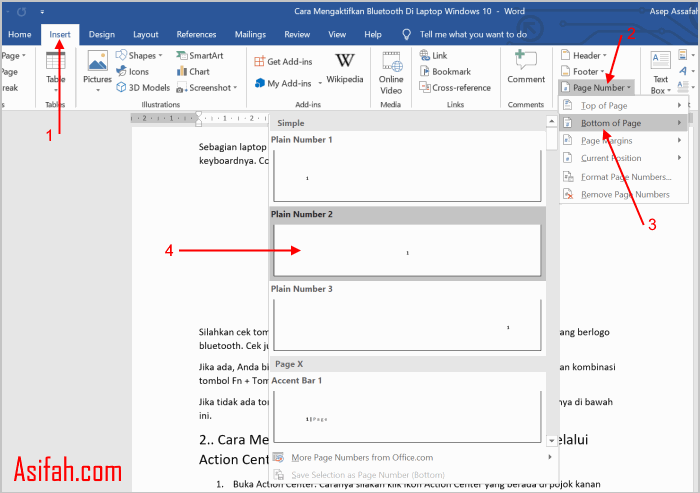Insert a Chart
700x493 pixels.
(193, 71)
